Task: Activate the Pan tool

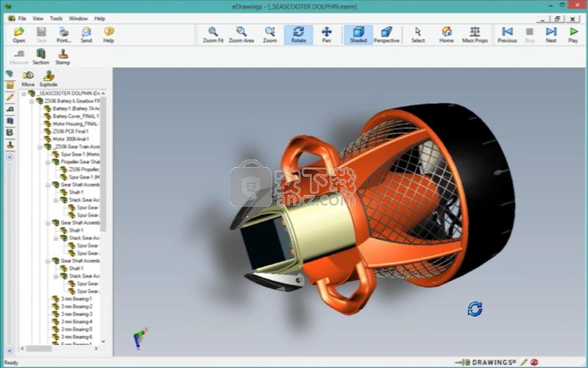Action: coord(327,34)
